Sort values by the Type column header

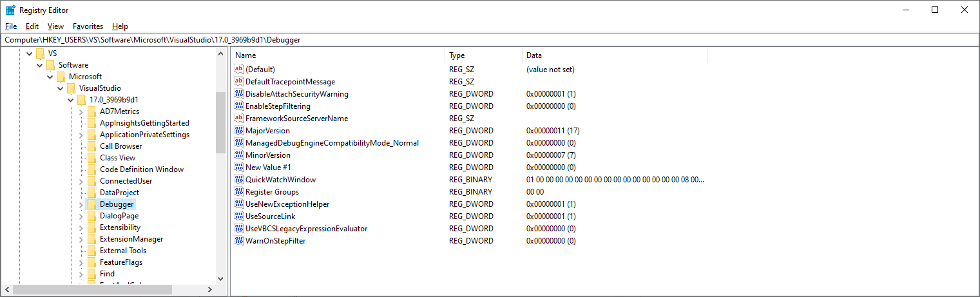(483, 55)
